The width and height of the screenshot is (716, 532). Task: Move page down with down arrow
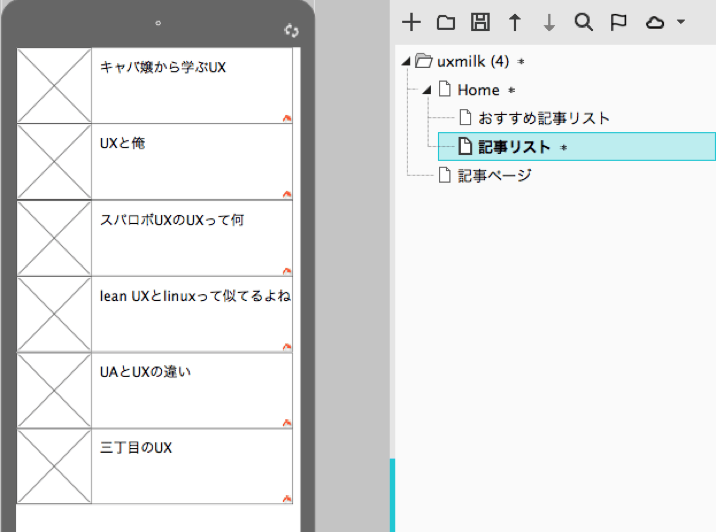(549, 22)
